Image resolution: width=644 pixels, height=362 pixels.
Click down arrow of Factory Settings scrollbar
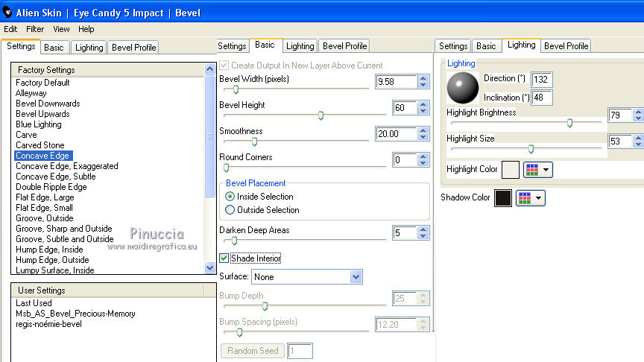(x=210, y=268)
